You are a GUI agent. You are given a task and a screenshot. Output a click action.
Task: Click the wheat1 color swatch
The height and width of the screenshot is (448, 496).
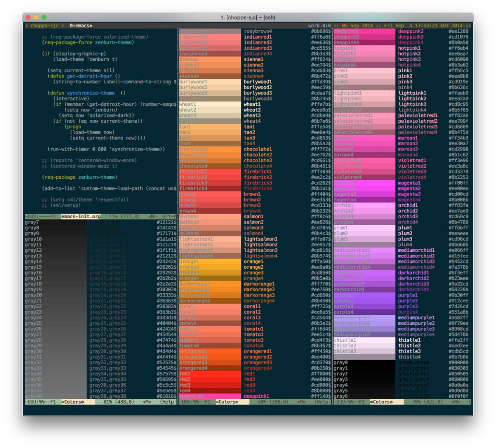coord(210,104)
